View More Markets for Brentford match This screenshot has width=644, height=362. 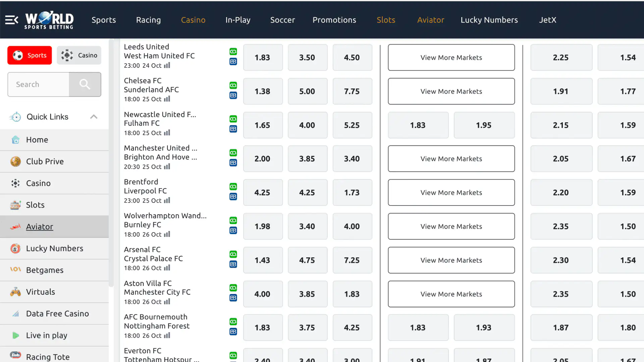pyautogui.click(x=451, y=192)
